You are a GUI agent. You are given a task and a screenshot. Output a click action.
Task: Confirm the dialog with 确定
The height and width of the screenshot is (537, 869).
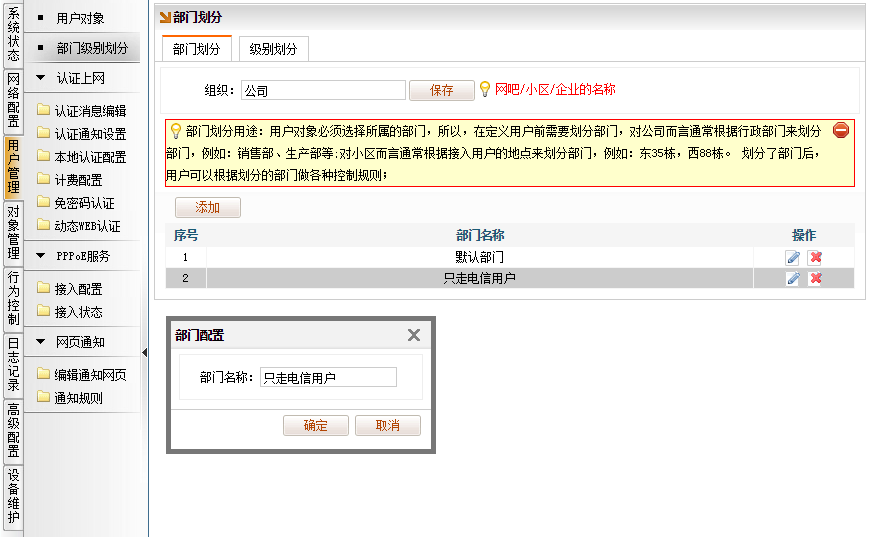pyautogui.click(x=316, y=425)
